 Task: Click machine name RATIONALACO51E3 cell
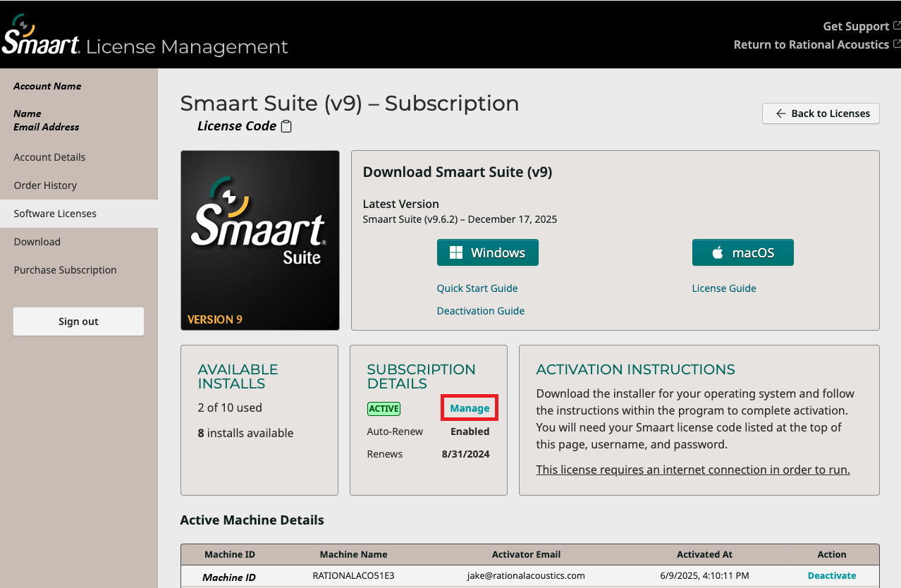coord(353,575)
